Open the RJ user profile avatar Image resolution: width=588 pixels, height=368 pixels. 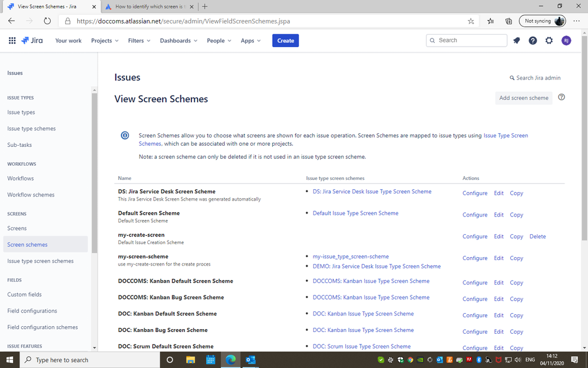566,41
